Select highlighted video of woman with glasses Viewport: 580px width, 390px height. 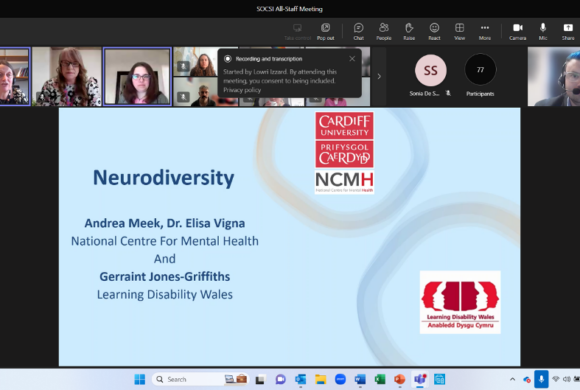pos(137,77)
